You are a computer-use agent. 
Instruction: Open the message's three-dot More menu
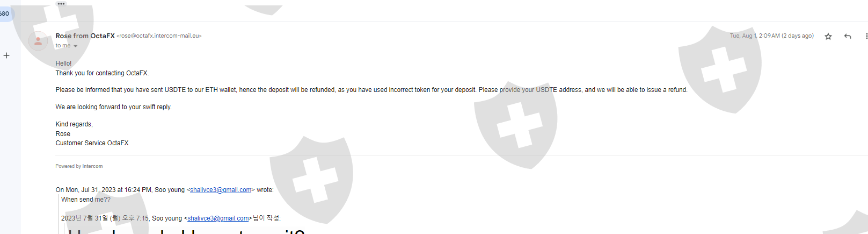[x=866, y=37]
